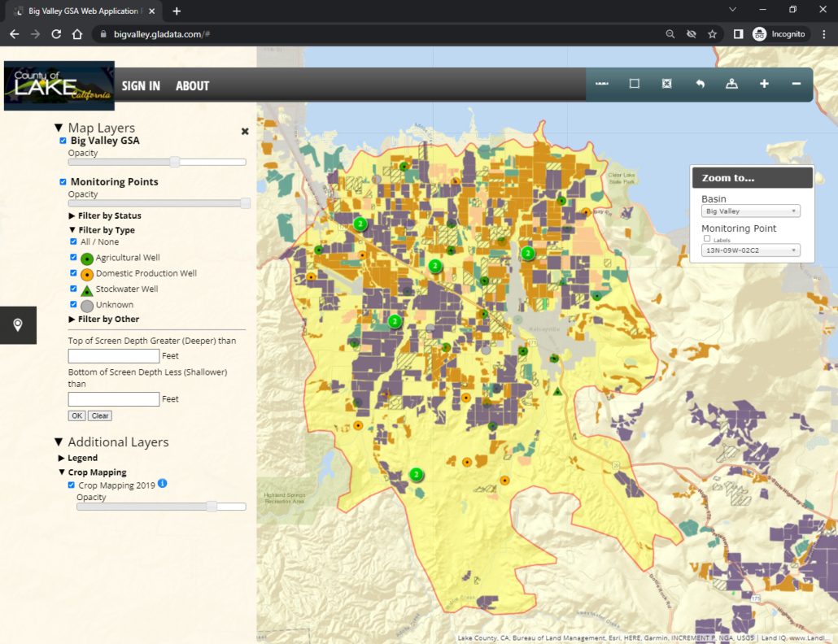Close the Map Layers panel

click(x=245, y=131)
